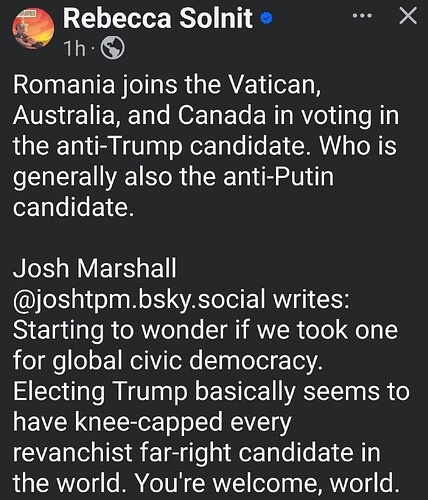Image resolution: width=428 pixels, height=500 pixels.
Task: Open Rebecca Solnit's profile via name
Action: pyautogui.click(x=158, y=18)
